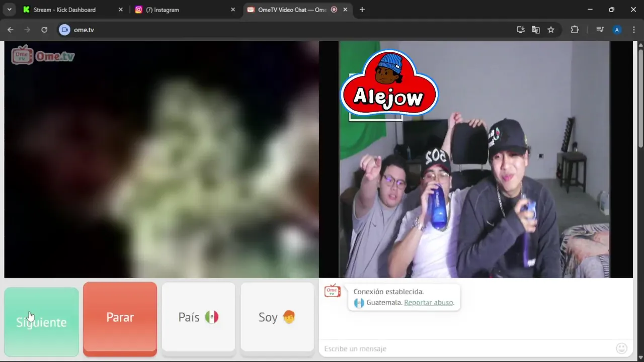This screenshot has width=644, height=362.
Task: Click the Ome.tv logo in video
Action: coord(43,55)
